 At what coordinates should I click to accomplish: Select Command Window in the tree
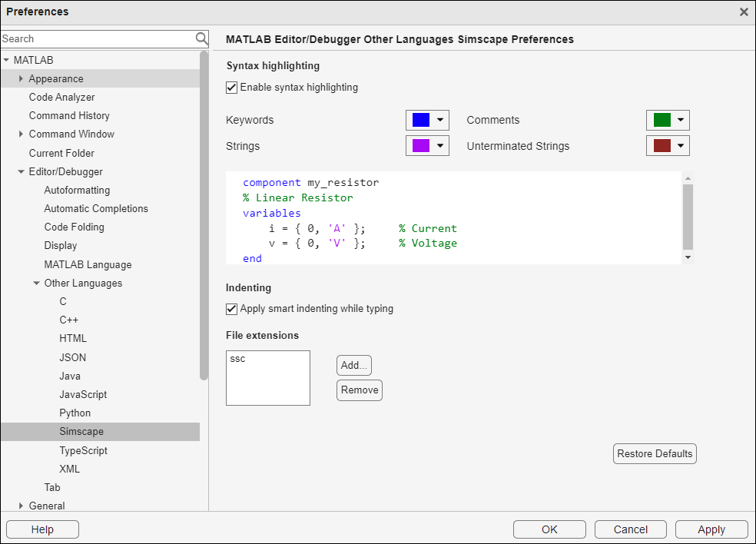(71, 134)
